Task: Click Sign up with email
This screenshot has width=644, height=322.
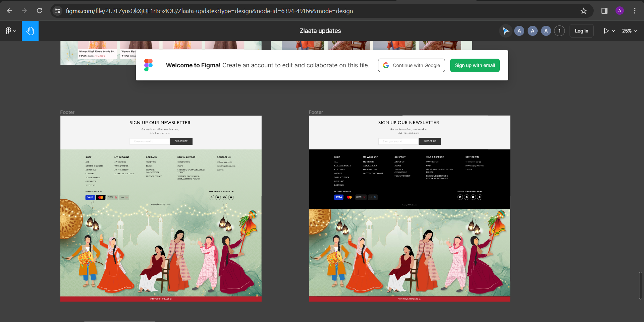Action: (x=475, y=65)
